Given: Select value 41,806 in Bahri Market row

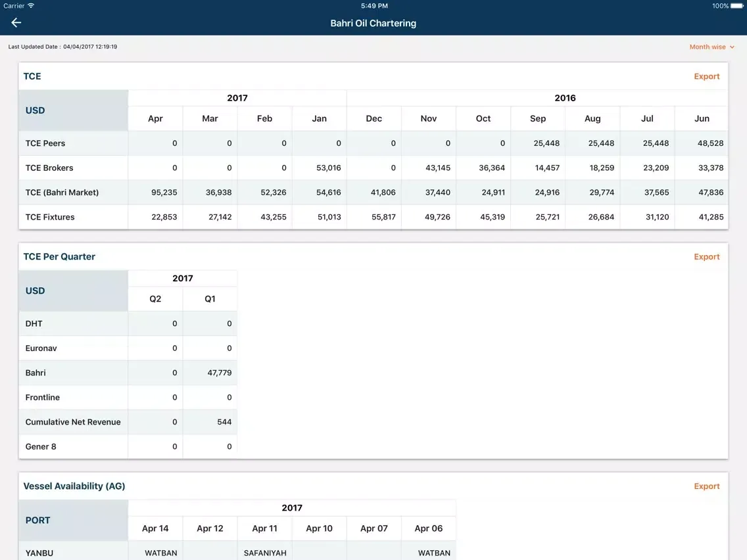Looking at the screenshot, I should (383, 193).
